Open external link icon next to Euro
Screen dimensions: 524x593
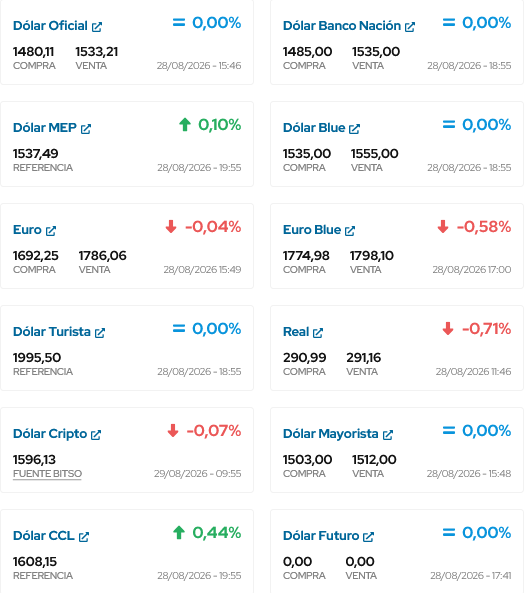(51, 231)
